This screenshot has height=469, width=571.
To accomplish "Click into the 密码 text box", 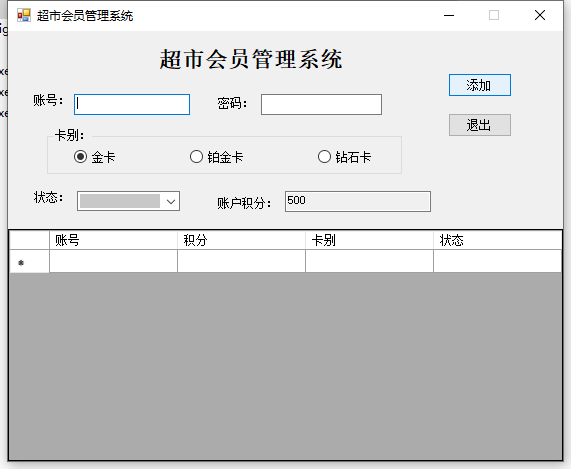I will (321, 105).
